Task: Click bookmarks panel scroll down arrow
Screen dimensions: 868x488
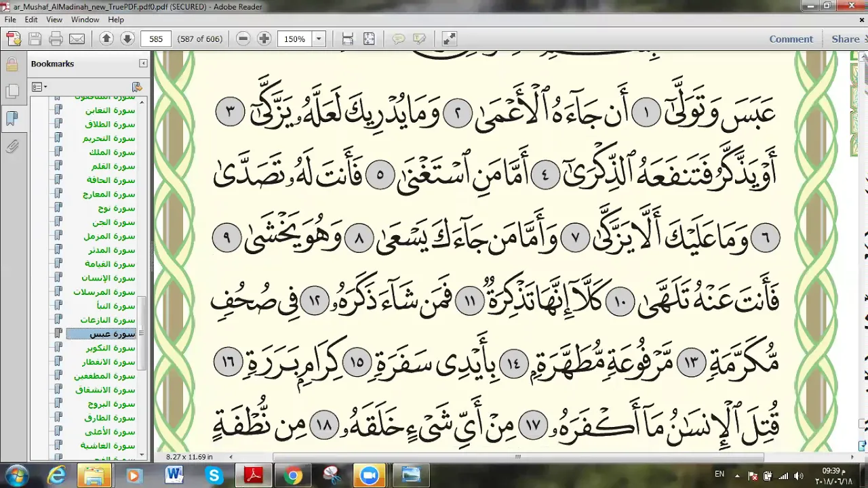Action: pos(142,455)
